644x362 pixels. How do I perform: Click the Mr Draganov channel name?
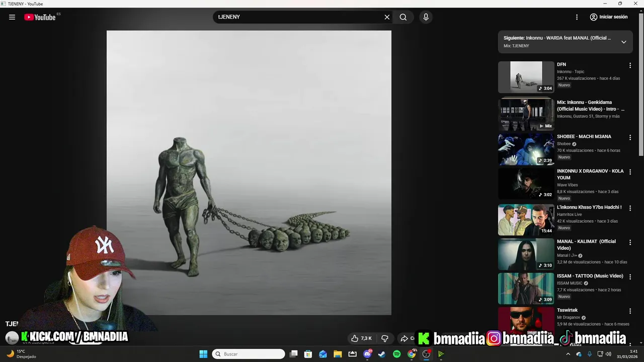(569, 317)
